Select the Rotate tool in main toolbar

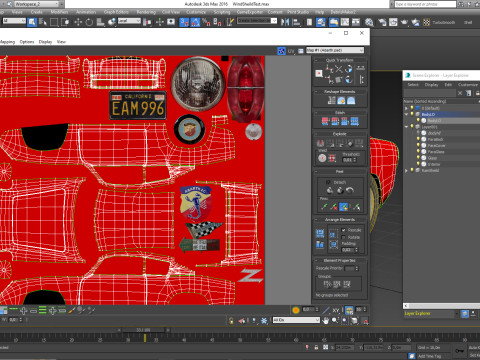point(89,22)
